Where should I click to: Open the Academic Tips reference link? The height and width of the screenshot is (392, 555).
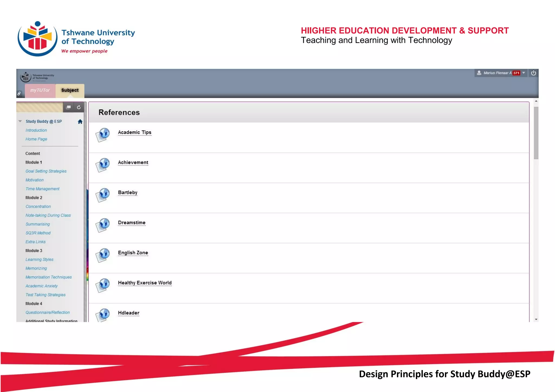[134, 132]
